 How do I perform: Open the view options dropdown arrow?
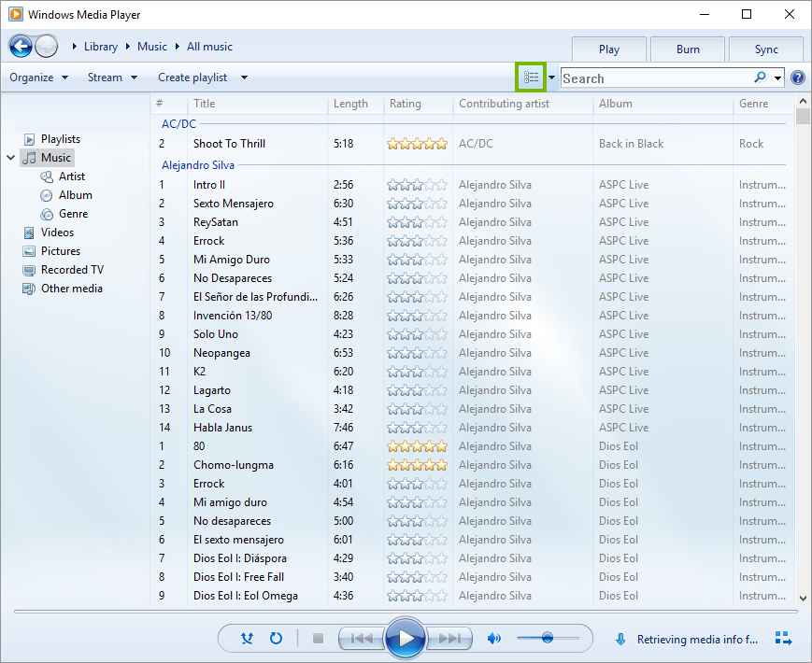(x=550, y=78)
